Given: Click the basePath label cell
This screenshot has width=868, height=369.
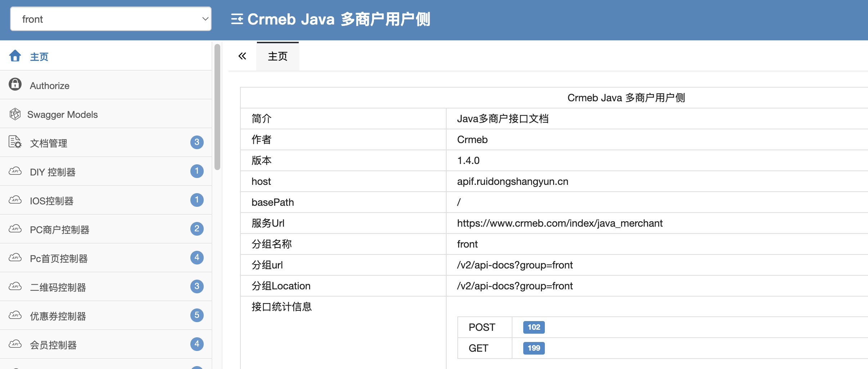Looking at the screenshot, I should coord(343,202).
